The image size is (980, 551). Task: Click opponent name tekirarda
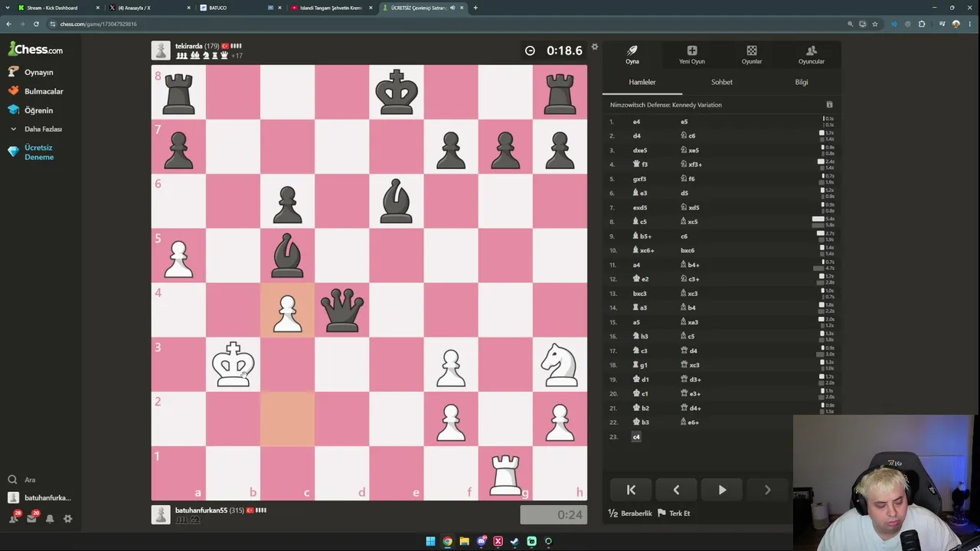click(x=188, y=46)
